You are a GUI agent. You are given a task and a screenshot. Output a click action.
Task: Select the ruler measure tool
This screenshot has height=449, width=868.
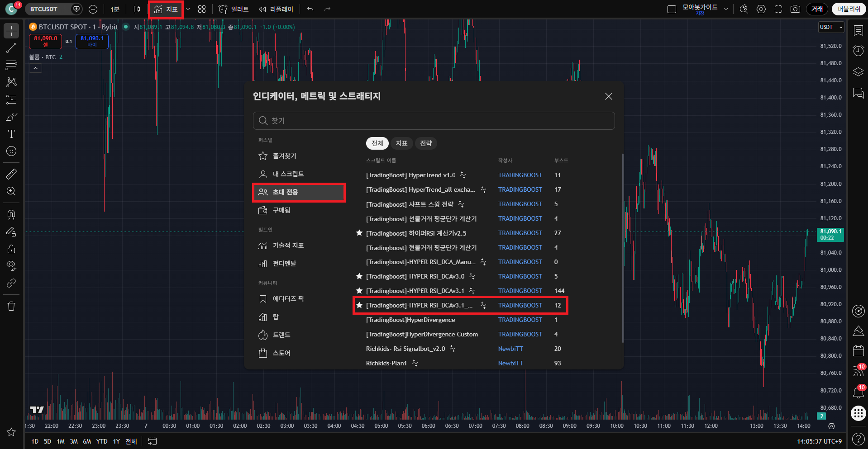pyautogui.click(x=11, y=174)
